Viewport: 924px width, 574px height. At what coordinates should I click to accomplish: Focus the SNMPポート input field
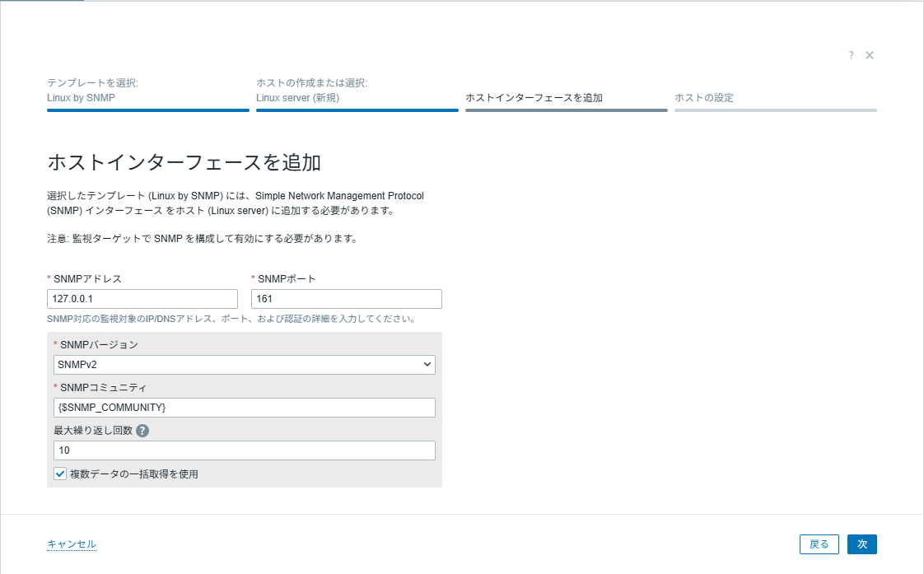[x=347, y=299]
